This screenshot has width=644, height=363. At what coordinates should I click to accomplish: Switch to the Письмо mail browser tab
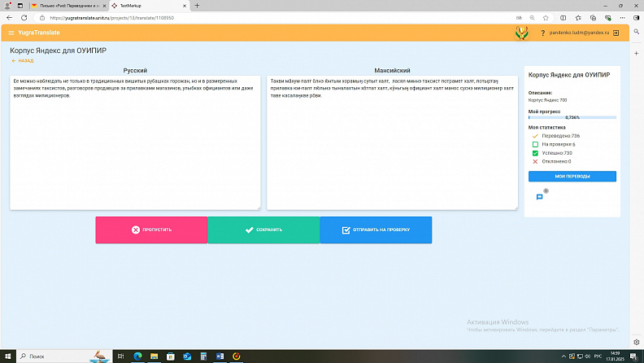pyautogui.click(x=67, y=6)
